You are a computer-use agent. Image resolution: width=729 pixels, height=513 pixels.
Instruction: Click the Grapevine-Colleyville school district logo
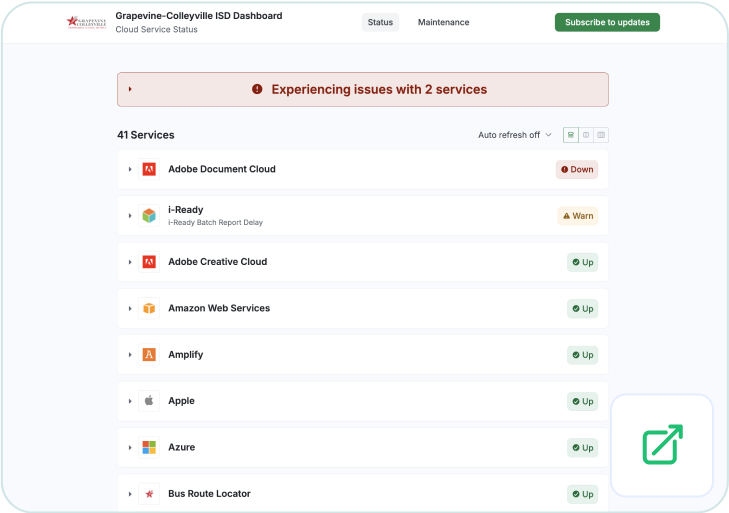tap(86, 22)
